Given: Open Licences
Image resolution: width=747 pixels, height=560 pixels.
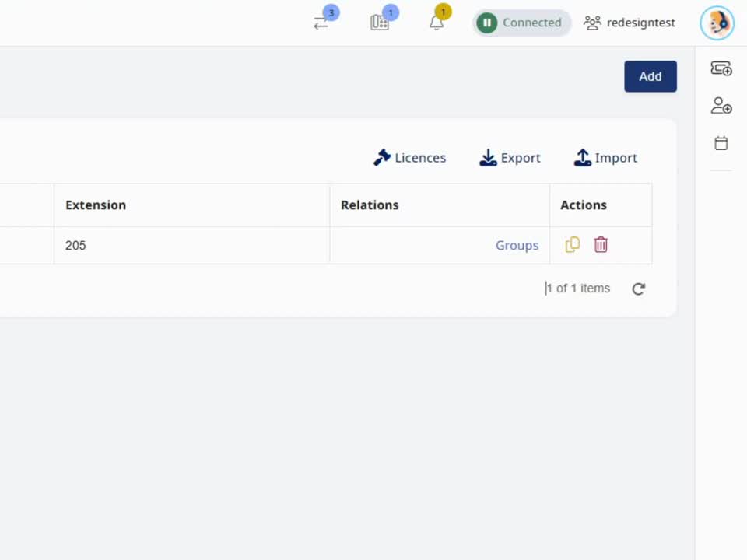Looking at the screenshot, I should point(410,158).
